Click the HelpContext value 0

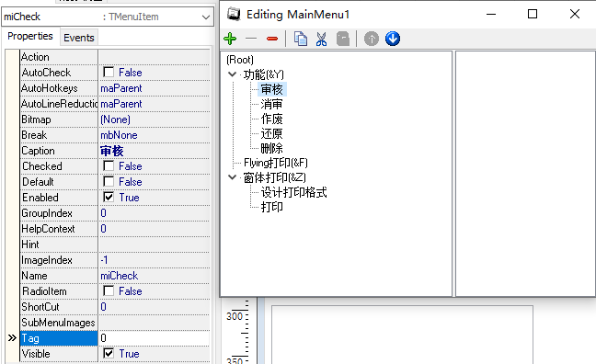[103, 229]
